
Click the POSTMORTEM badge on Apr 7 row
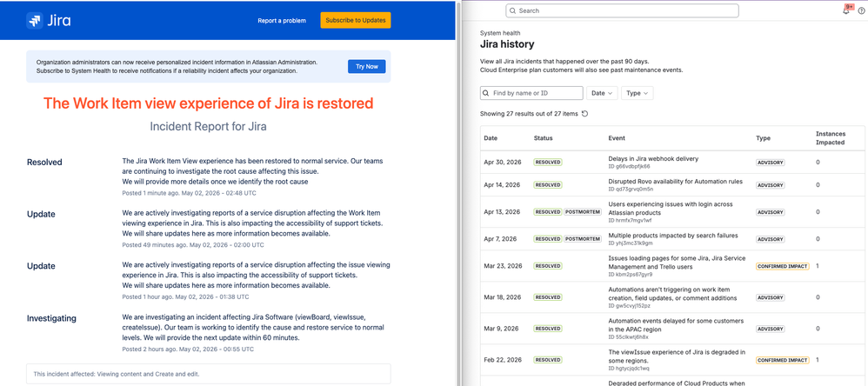click(x=583, y=239)
